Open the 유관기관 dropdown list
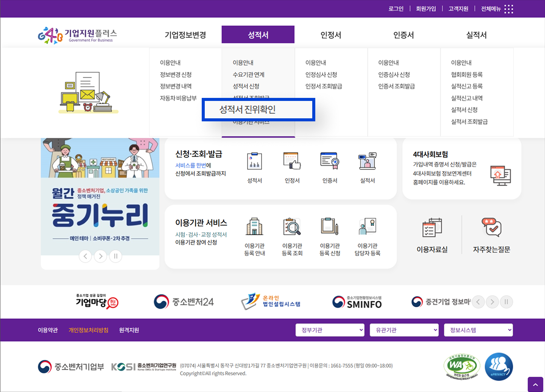 pos(404,330)
